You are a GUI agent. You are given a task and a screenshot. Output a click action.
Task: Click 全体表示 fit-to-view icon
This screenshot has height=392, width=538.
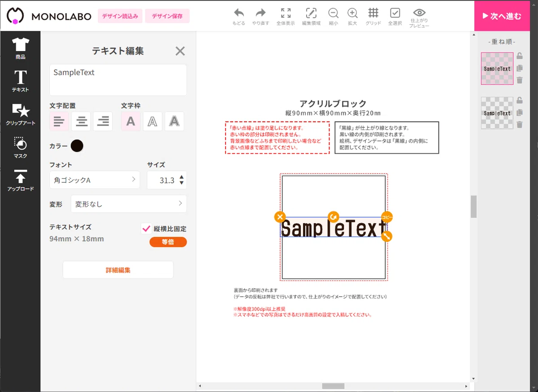pyautogui.click(x=286, y=16)
